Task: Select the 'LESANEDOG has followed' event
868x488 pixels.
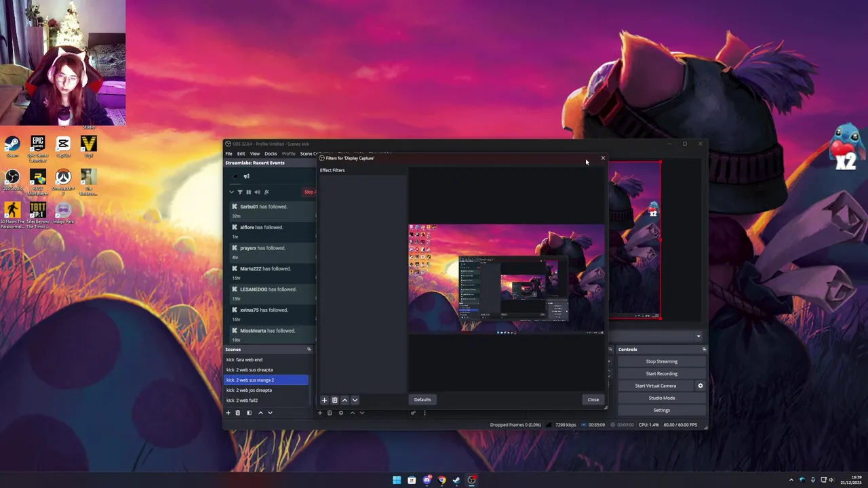Action: [x=271, y=293]
